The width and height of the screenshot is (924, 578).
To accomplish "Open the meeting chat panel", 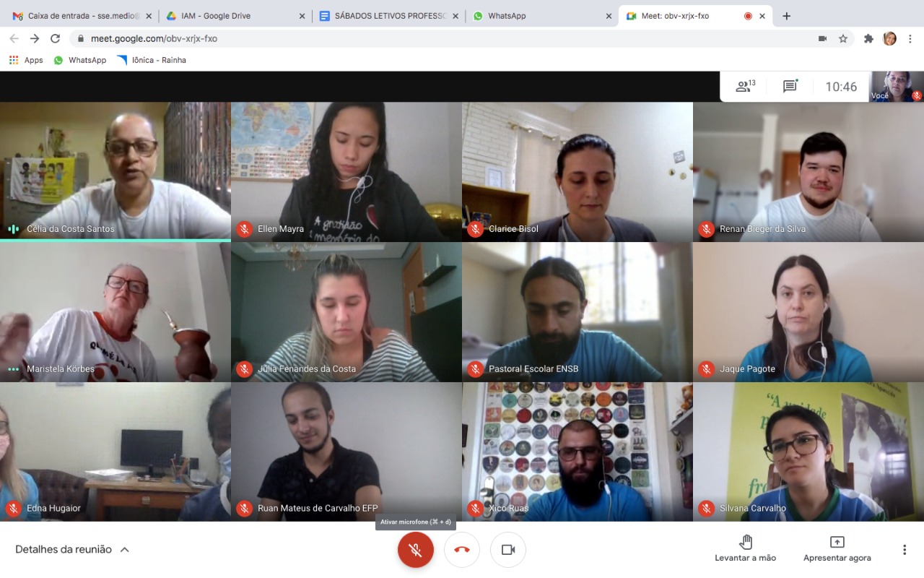I will pyautogui.click(x=790, y=87).
